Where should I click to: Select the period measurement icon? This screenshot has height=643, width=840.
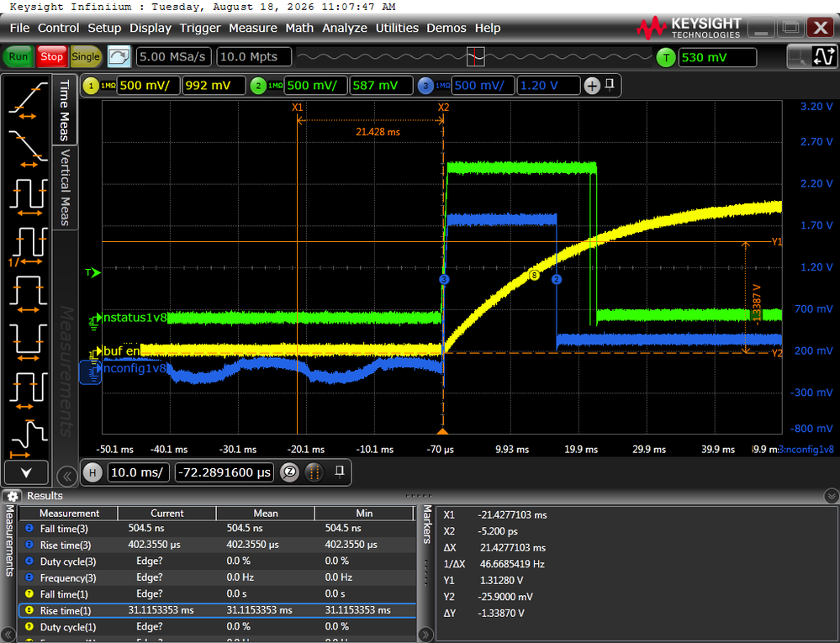[29, 197]
